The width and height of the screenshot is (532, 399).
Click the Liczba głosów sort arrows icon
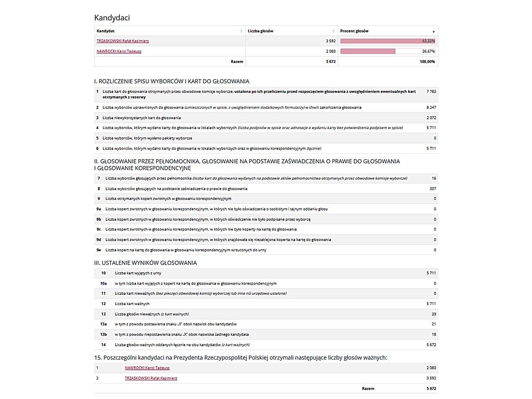click(333, 31)
